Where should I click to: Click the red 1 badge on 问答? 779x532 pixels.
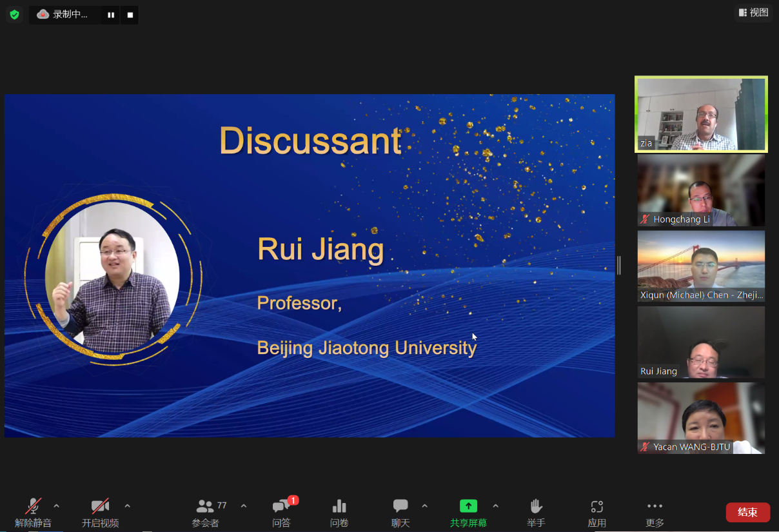293,500
